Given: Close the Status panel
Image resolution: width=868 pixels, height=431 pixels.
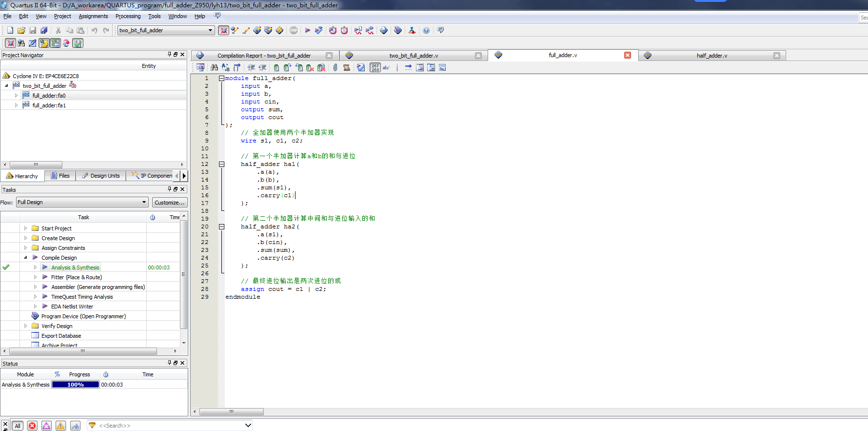Looking at the screenshot, I should tap(182, 363).
